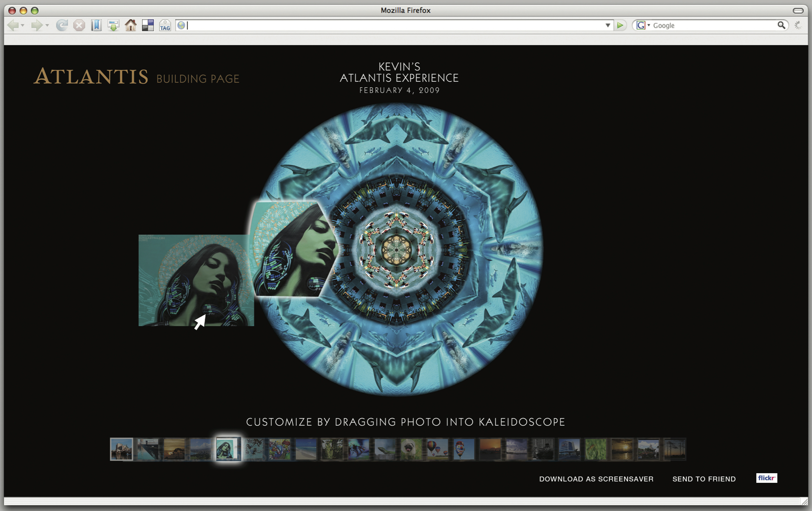Image resolution: width=812 pixels, height=511 pixels.
Task: Select the hot air balloons thumbnail
Action: click(x=437, y=449)
